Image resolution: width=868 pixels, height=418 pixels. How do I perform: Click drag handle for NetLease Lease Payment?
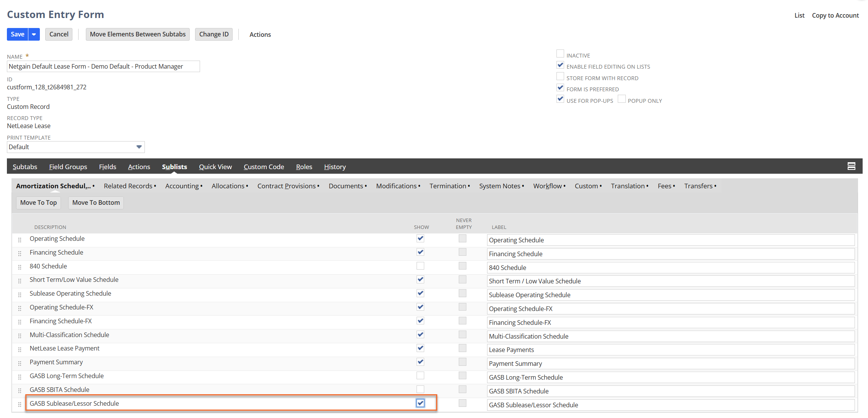[20, 349]
